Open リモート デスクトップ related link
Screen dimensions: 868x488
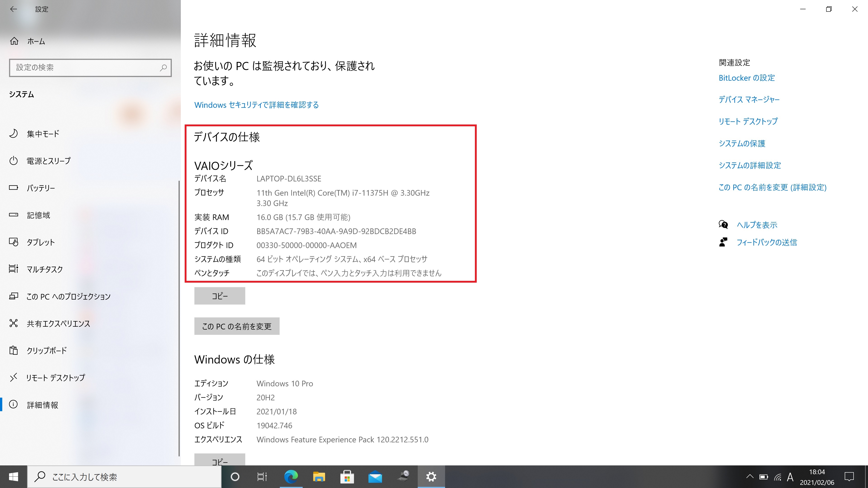748,121
